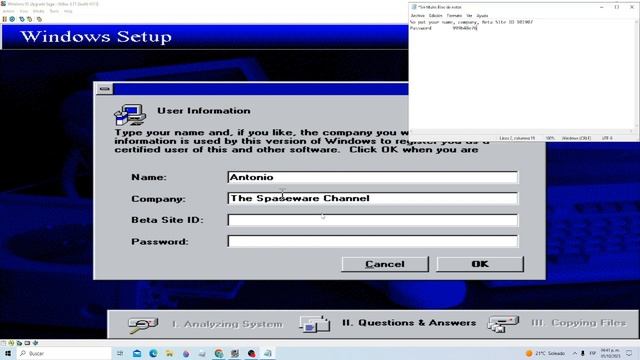Click the 100% zoom status in Notepad

tap(550, 138)
